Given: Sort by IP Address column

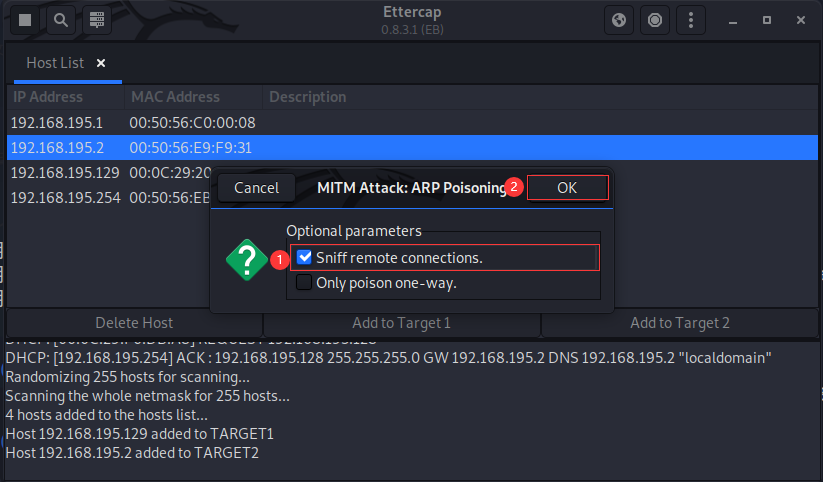Looking at the screenshot, I should pos(48,97).
